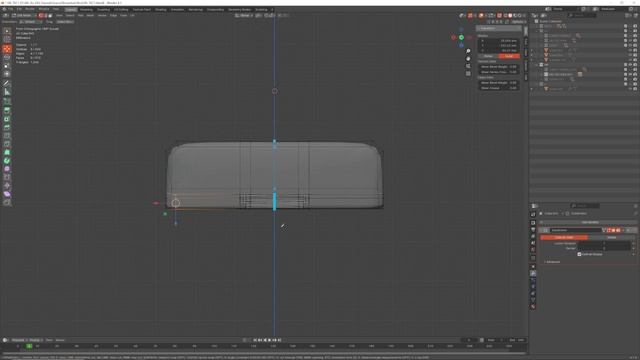Select the Add Cube tool
640x360 pixels.
pyautogui.click(x=7, y=101)
